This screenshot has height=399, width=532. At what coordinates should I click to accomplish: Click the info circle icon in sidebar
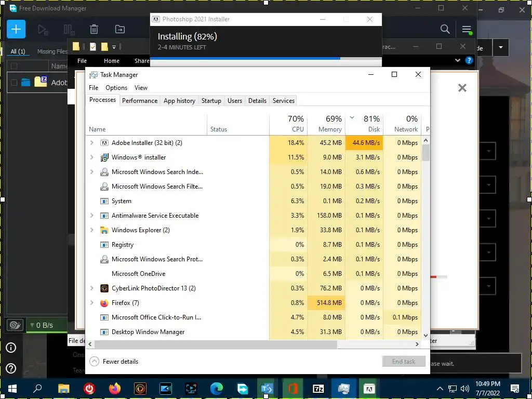tap(11, 348)
